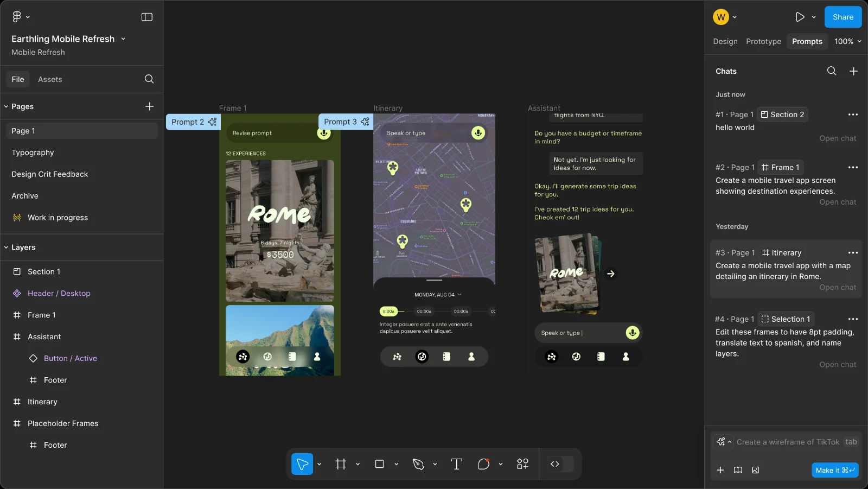Open more options for chat #3 Itinerary
Viewport: 868px width, 489px height.
853,253
